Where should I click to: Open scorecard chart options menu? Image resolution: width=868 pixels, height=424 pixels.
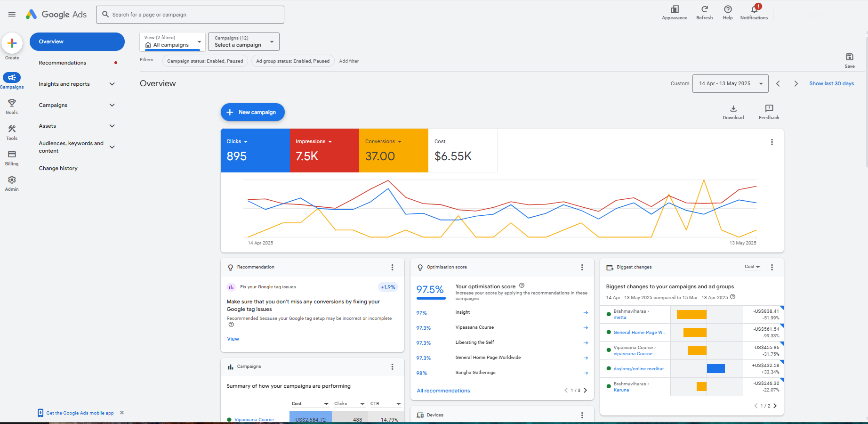tap(772, 142)
